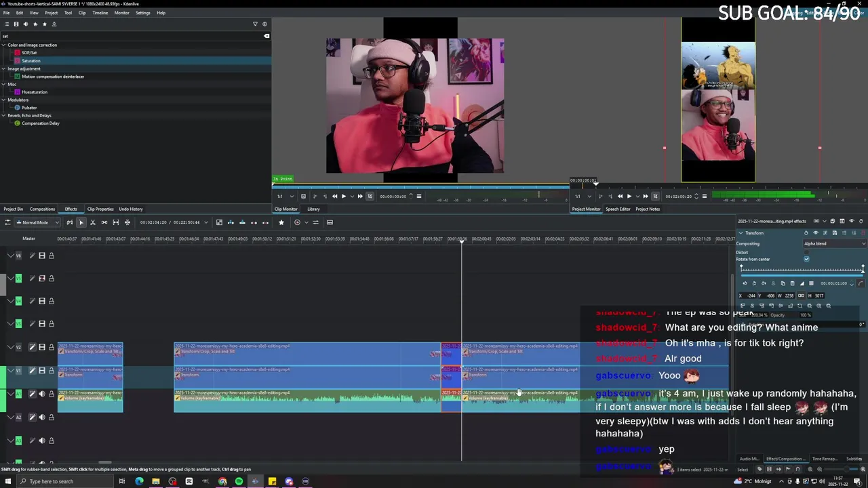Show favorite effects star filter
868x488 pixels.
click(45, 24)
